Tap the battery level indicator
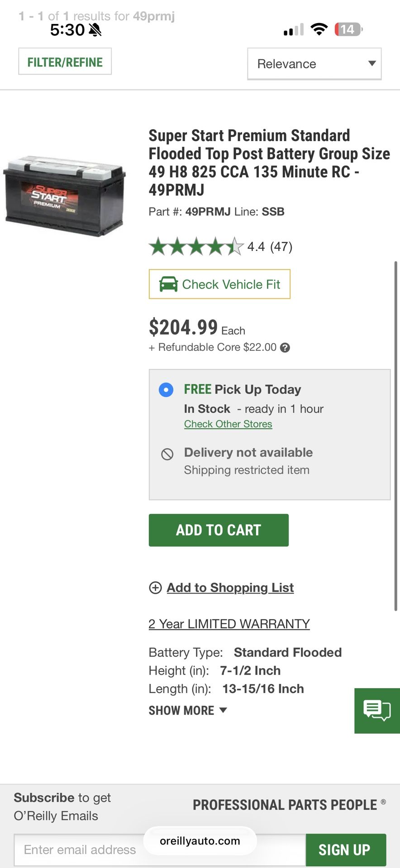400x868 pixels. (348, 29)
